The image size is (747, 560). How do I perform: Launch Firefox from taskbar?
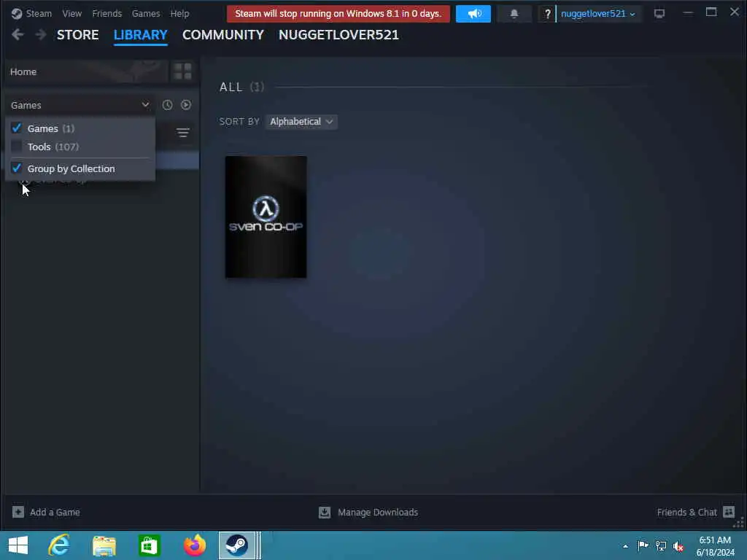(194, 545)
